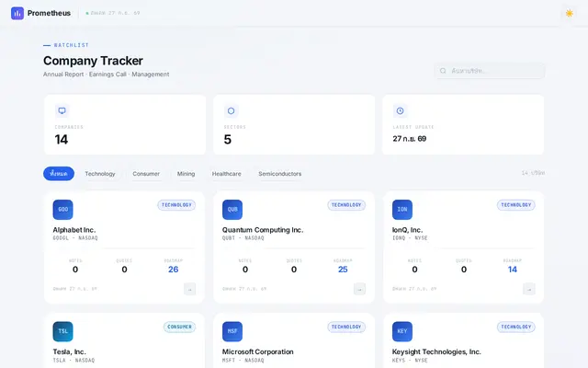Viewport: 588px width, 368px height.
Task: Click the Company Tracker heading
Action: 93,61
